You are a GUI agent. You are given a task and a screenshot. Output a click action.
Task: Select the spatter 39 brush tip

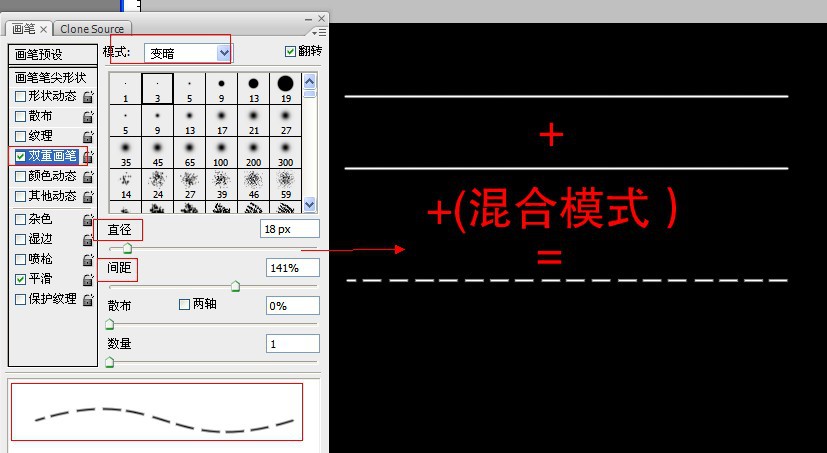click(x=222, y=185)
